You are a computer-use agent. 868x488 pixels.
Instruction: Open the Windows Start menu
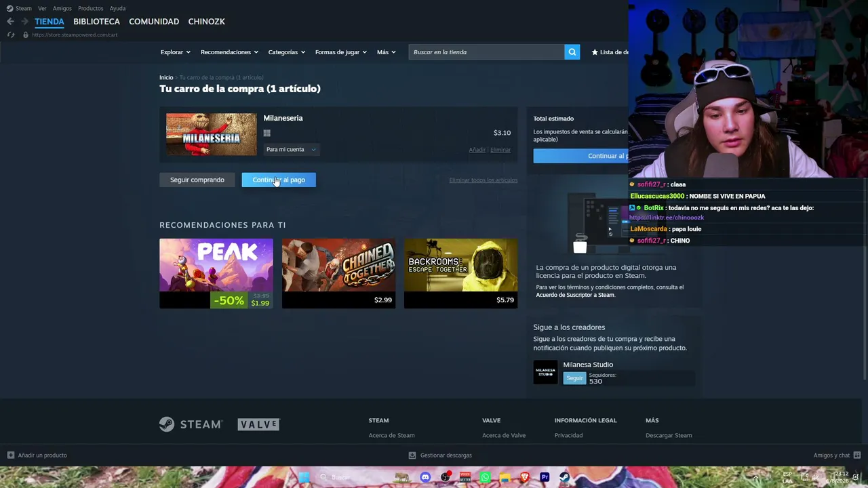[x=304, y=477]
